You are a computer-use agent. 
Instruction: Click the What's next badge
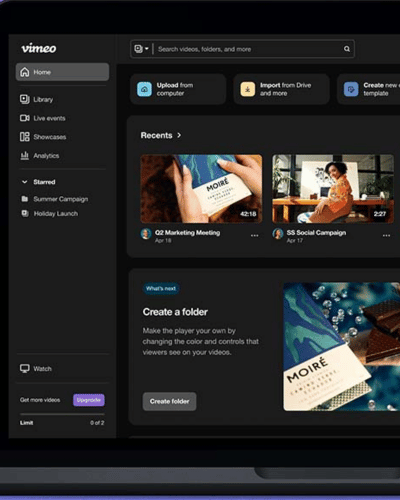coord(161,288)
